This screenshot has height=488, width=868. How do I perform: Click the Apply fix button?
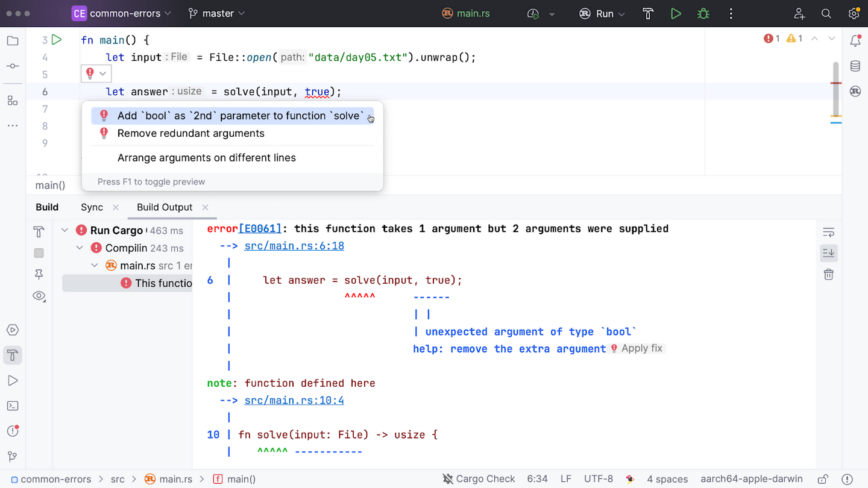point(641,348)
